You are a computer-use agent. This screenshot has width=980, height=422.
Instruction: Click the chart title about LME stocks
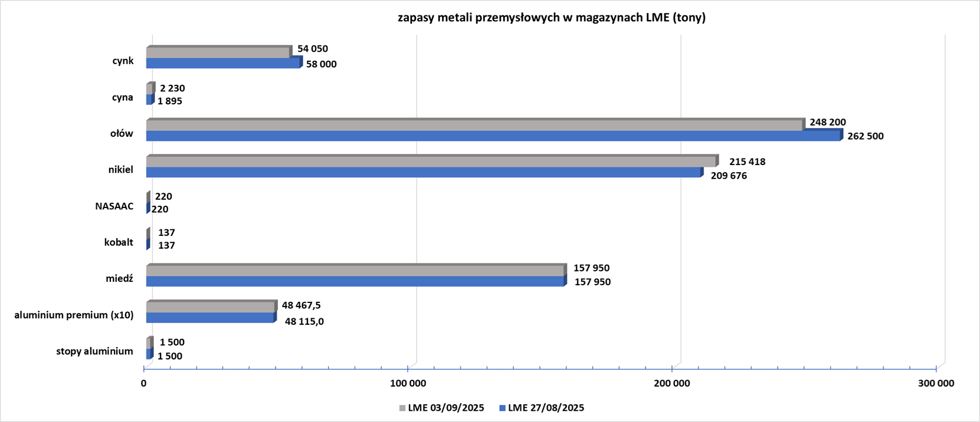pos(551,18)
